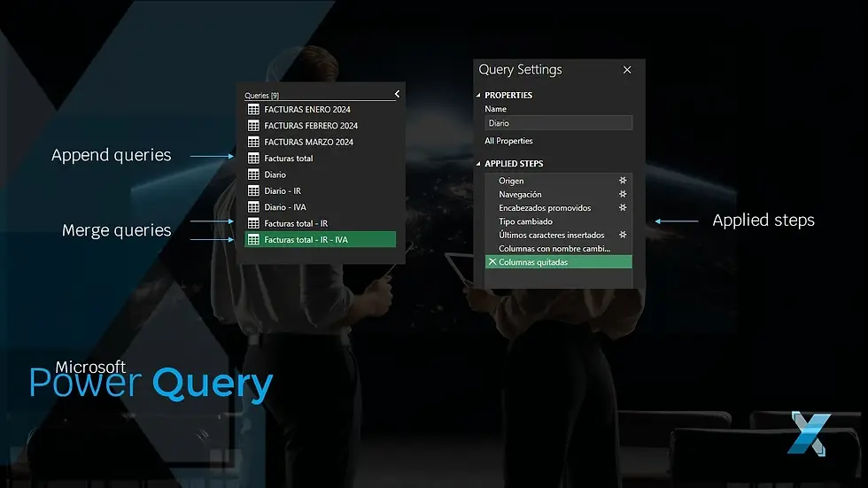Collapse the Queries pane with the chevron
This screenshot has height=488, width=868.
(397, 94)
